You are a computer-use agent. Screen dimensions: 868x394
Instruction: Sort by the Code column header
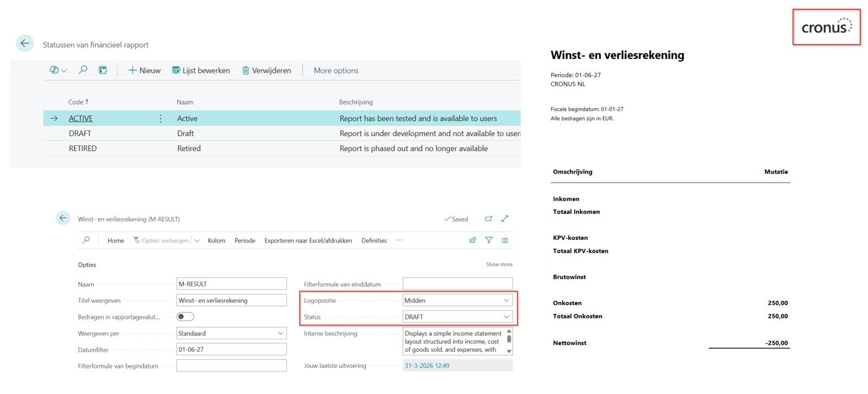click(x=78, y=102)
